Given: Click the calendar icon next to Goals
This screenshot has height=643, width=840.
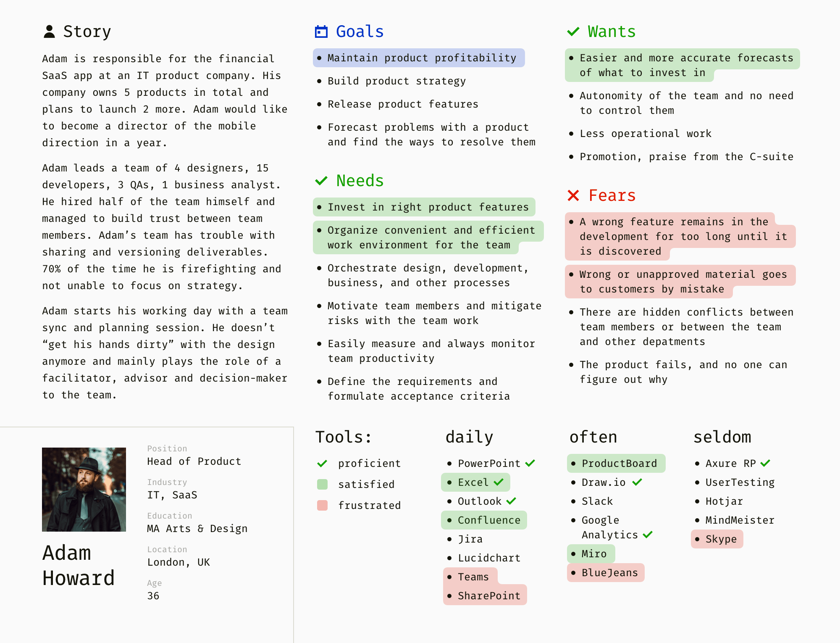Looking at the screenshot, I should coord(321,32).
